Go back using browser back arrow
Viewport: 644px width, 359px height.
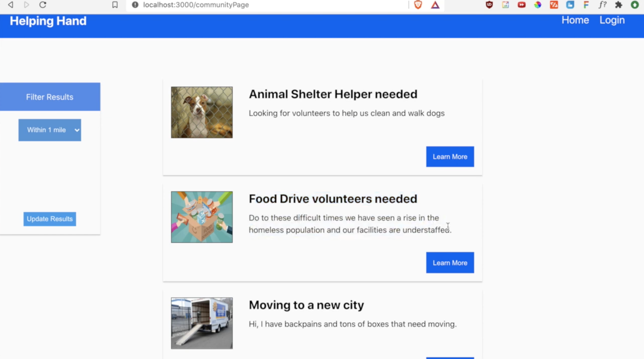11,5
